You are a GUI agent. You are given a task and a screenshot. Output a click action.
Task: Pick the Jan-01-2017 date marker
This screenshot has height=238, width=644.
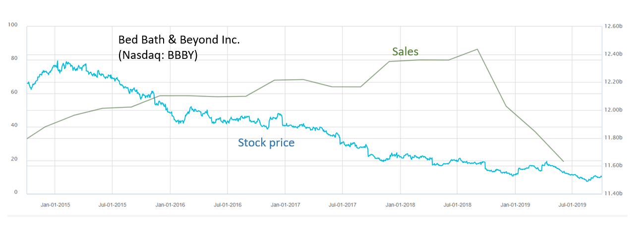pos(285,204)
